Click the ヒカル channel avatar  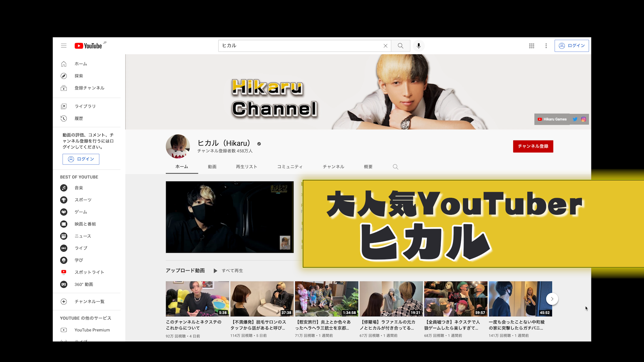[178, 146]
